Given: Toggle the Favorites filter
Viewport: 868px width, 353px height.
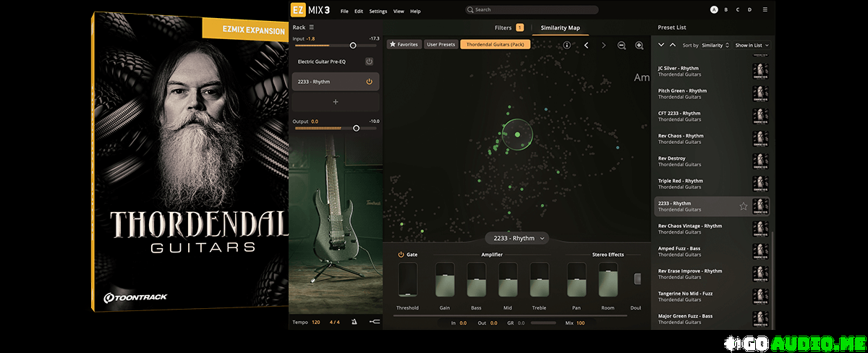Looking at the screenshot, I should (404, 45).
